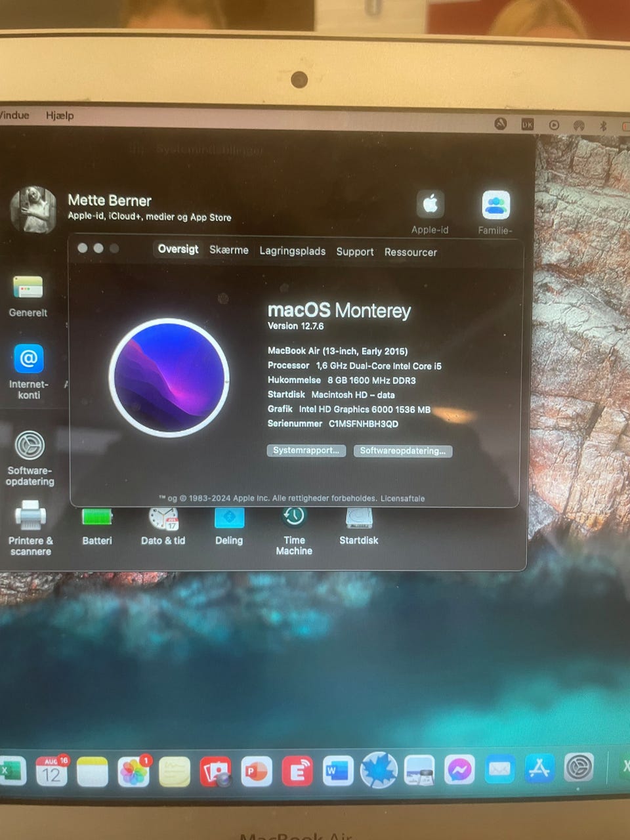Launch App Store from the Dock
Image resolution: width=630 pixels, height=840 pixels.
click(x=539, y=768)
